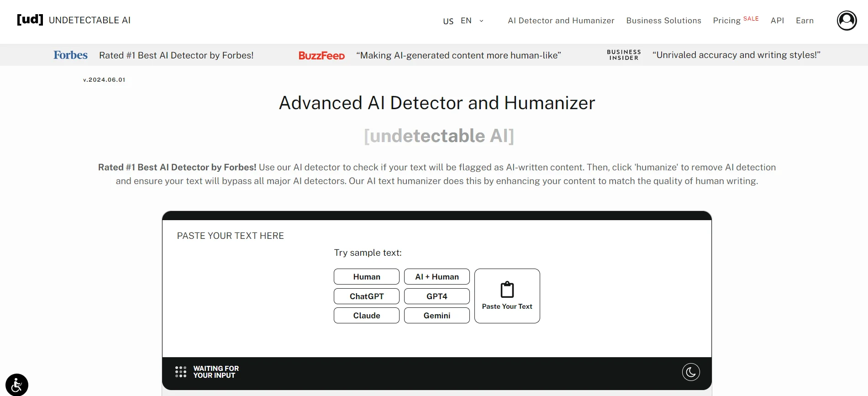Click the clipboard Paste Your Text button
This screenshot has height=396, width=868.
[x=507, y=296]
